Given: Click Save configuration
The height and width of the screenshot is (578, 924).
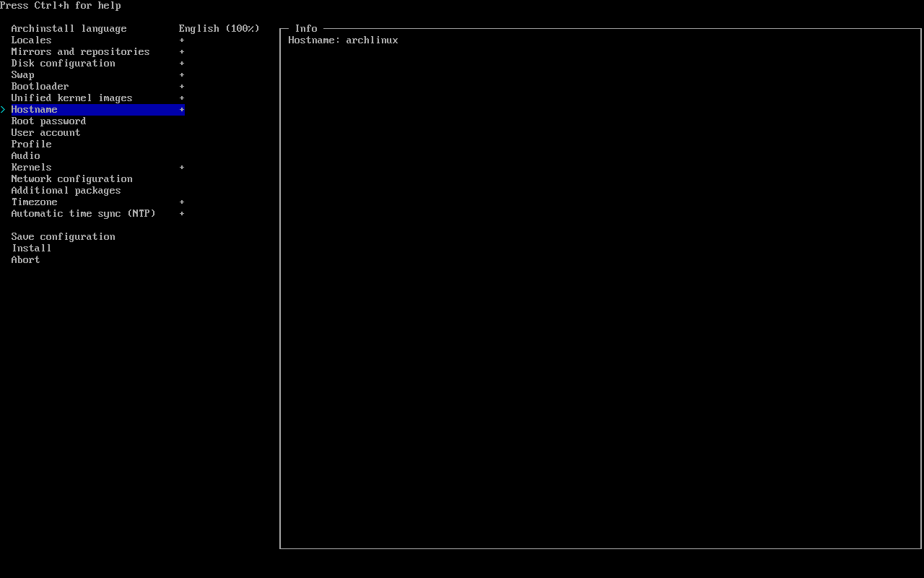Looking at the screenshot, I should [63, 237].
